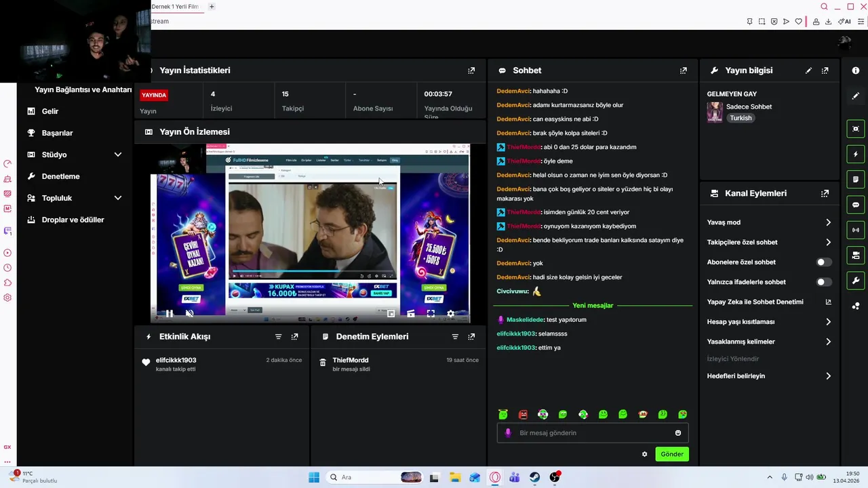868x488 pixels.
Task: Open Windows Start menu
Action: 313,477
